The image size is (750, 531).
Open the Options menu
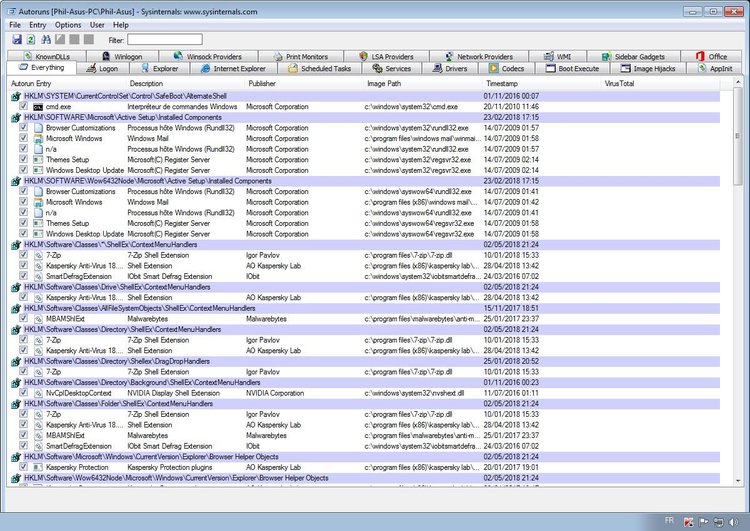tap(68, 25)
